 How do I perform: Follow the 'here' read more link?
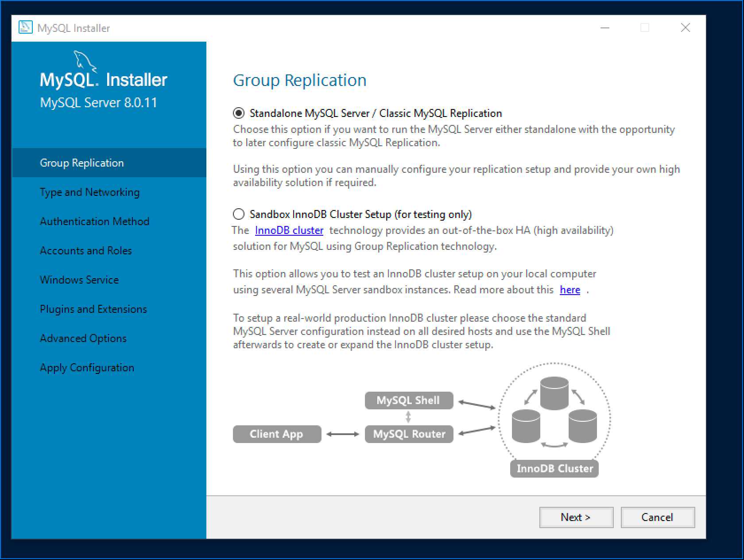pyautogui.click(x=570, y=290)
